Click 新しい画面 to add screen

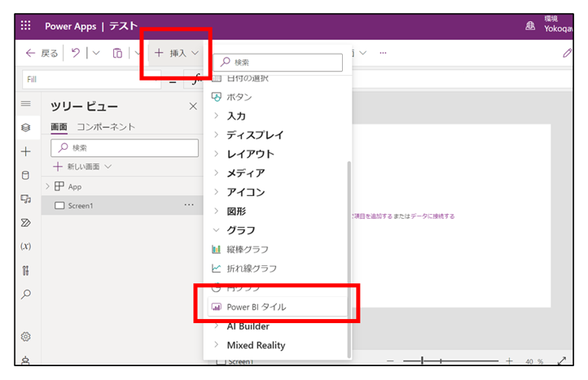82,166
